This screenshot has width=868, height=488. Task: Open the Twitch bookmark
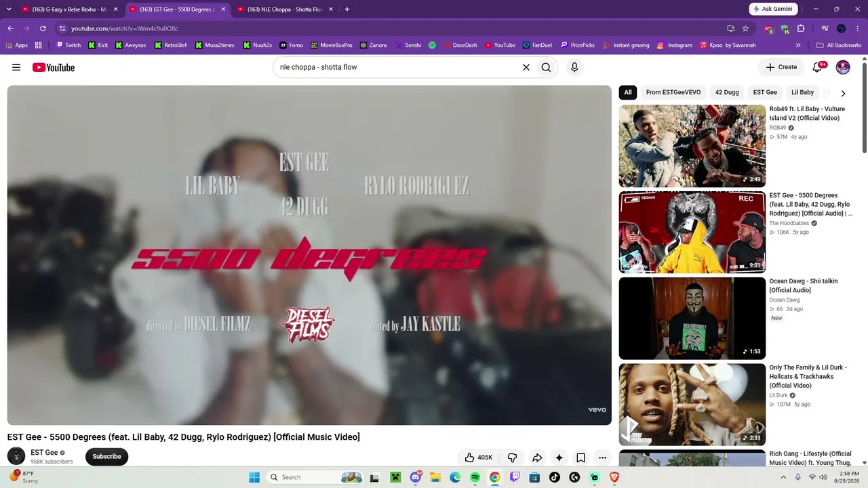click(68, 45)
